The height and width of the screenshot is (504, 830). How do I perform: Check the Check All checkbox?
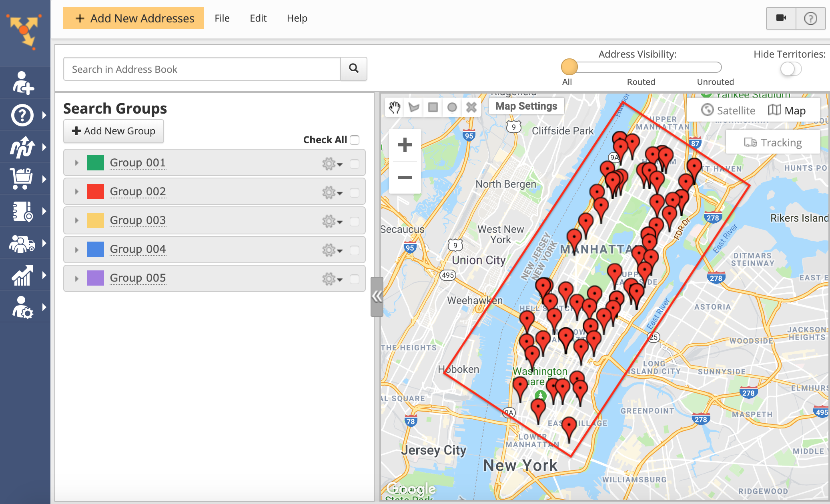pos(355,140)
